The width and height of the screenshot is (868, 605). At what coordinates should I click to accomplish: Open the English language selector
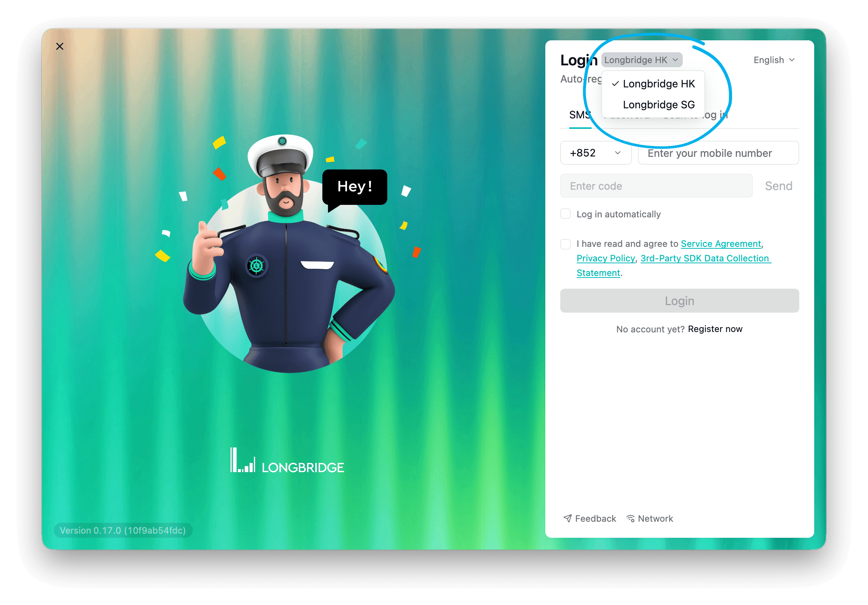[x=774, y=60]
